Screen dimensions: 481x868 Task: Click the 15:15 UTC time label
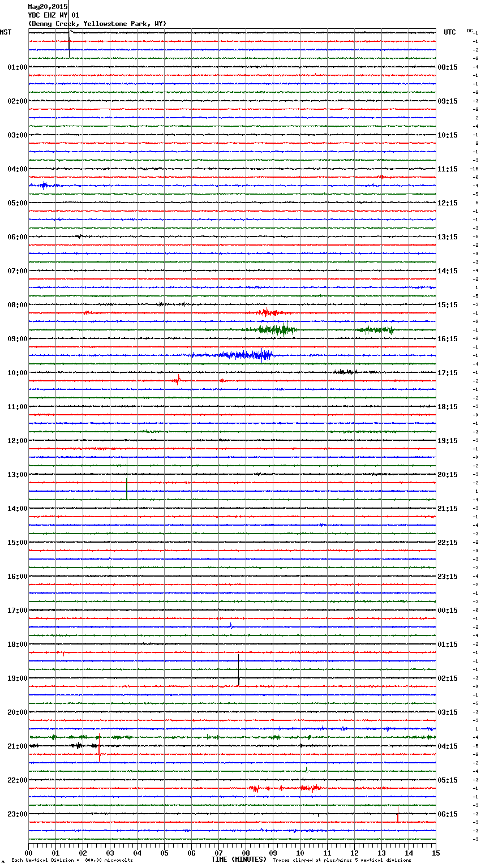(x=448, y=305)
